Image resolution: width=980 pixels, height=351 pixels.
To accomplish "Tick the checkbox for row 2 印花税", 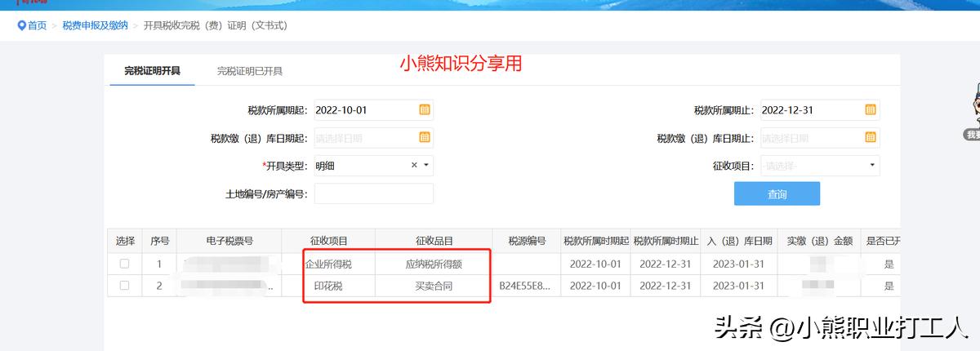I will coord(124,286).
